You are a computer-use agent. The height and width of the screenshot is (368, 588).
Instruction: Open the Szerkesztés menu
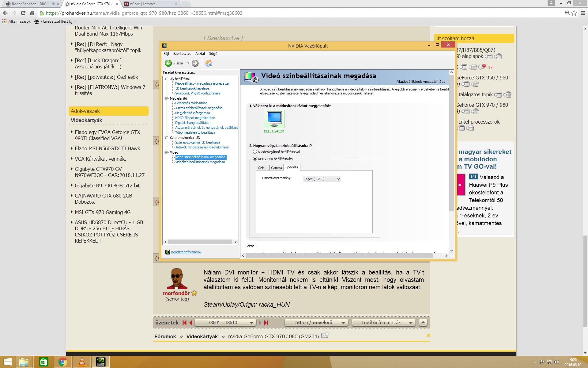[182, 54]
